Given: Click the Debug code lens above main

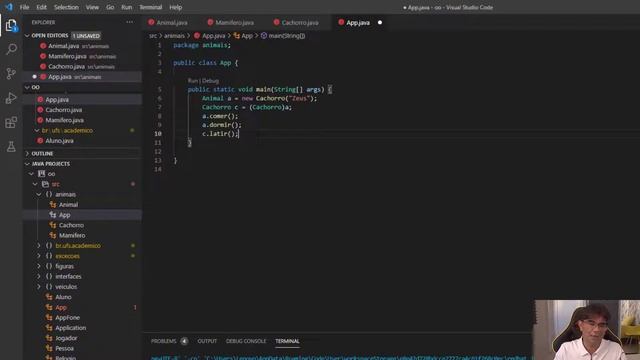Looking at the screenshot, I should [211, 81].
